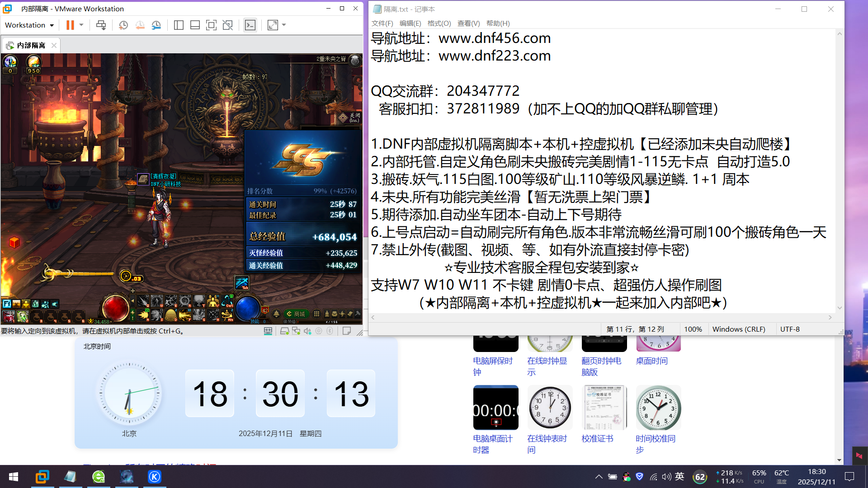Take a snapshot of the virtual machine
The width and height of the screenshot is (868, 488).
[123, 25]
